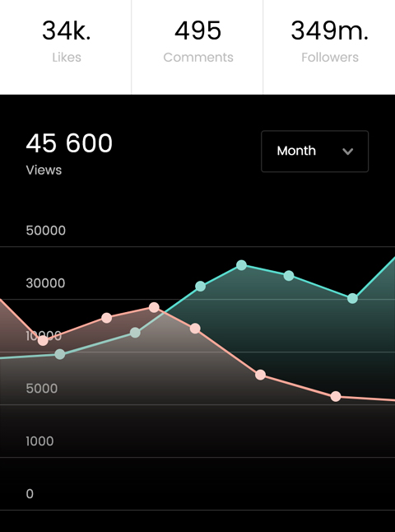The image size is (395, 532).
Task: Select the 495 Comments stat
Action: [x=198, y=41]
